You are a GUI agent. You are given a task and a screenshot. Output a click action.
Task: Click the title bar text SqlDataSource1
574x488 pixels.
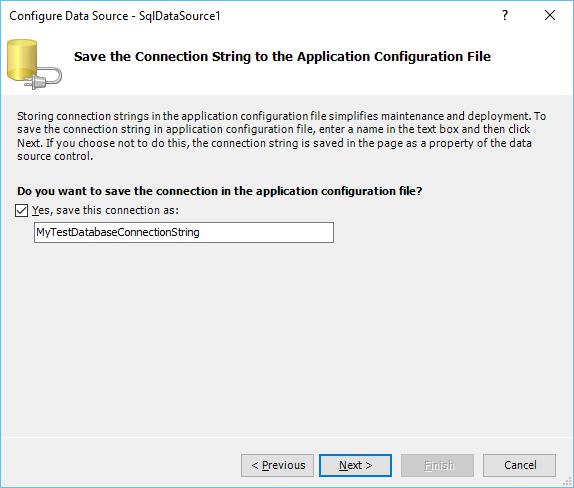tap(179, 16)
